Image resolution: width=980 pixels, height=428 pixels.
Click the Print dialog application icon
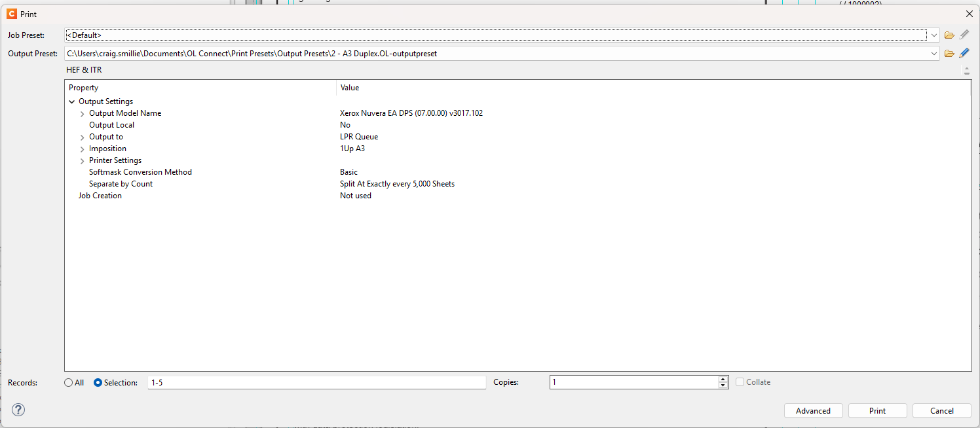pos(11,14)
